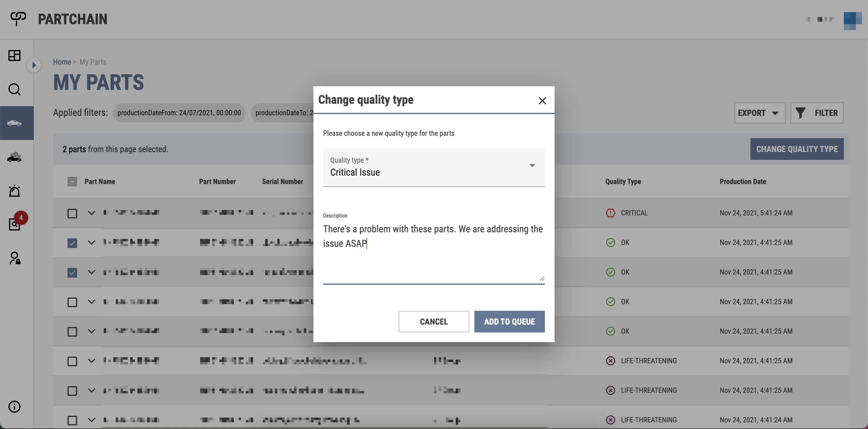Toggle checkbox for third parts row

coord(72,272)
